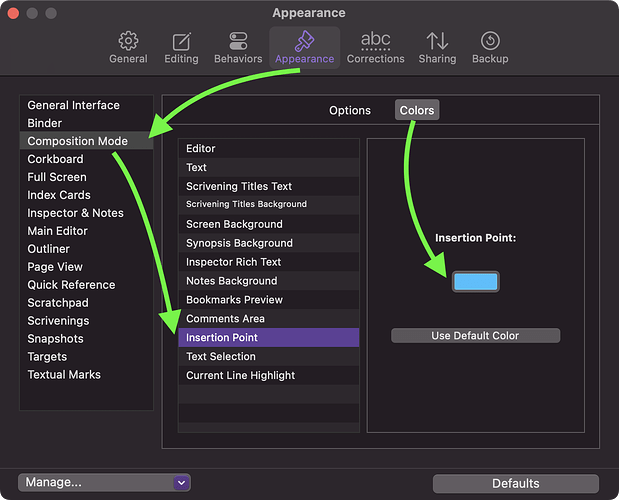Select Page View in the sidebar

pos(86,267)
